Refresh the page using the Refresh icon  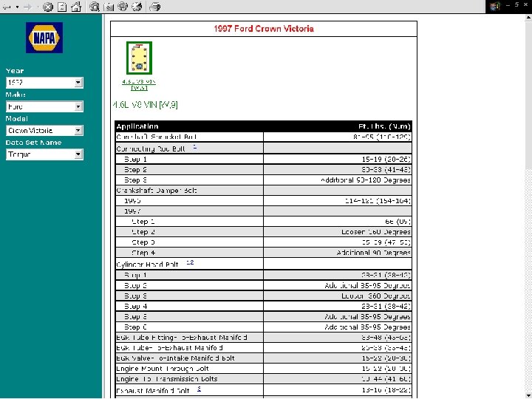pyautogui.click(x=62, y=7)
